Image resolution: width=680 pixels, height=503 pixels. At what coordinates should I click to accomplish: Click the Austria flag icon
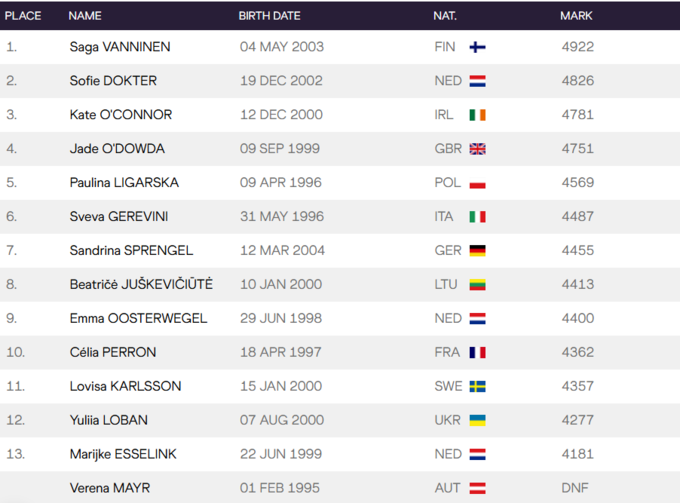(478, 489)
